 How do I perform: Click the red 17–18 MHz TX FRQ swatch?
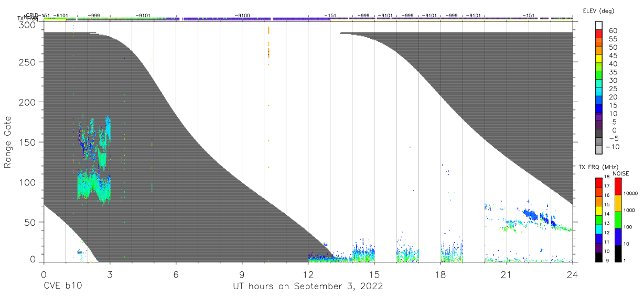tap(599, 182)
